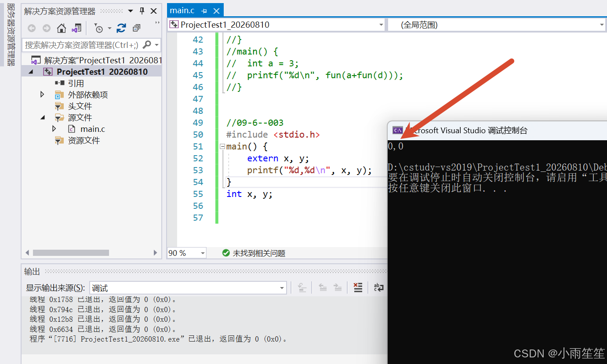Click the solution icon beside 解决方案 node

36,60
